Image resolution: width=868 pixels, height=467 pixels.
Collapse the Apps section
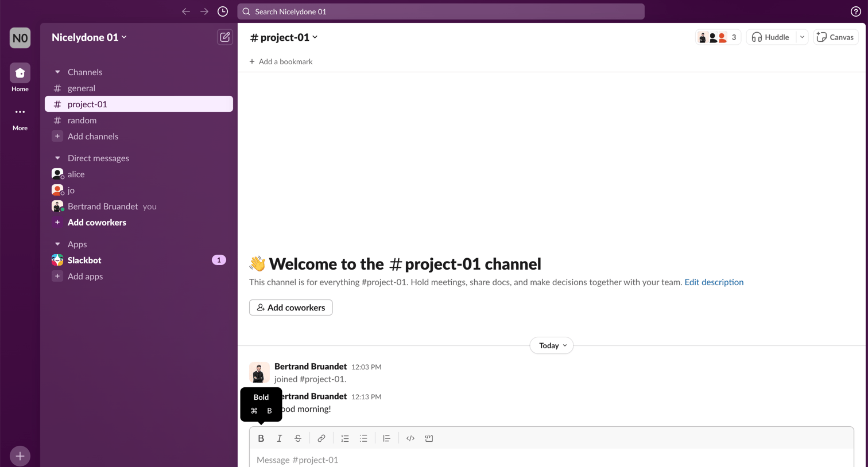pos(57,244)
